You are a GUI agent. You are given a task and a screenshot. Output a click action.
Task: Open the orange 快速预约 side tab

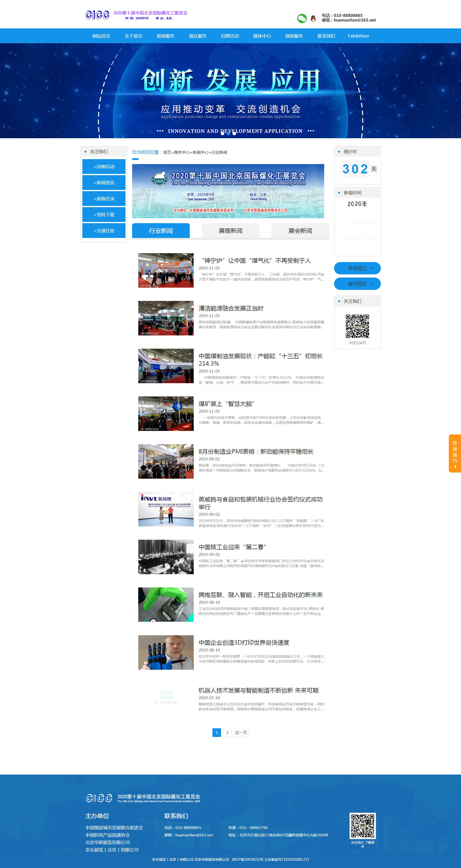pyautogui.click(x=454, y=453)
